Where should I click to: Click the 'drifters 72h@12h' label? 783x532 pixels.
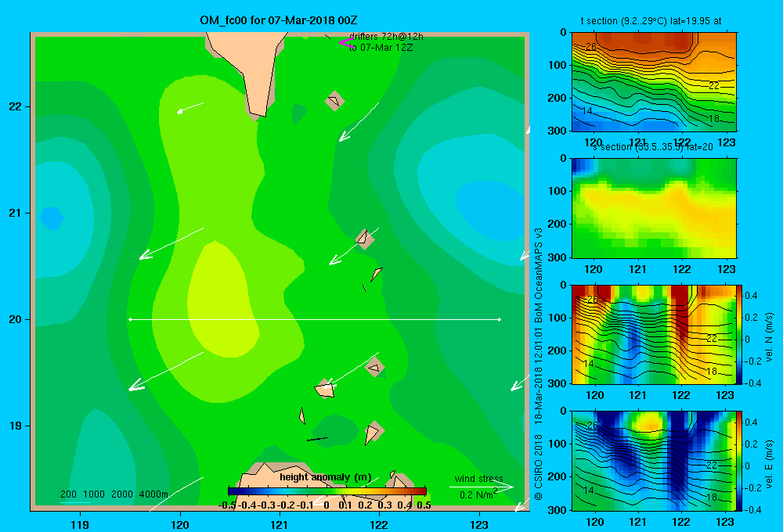[386, 37]
